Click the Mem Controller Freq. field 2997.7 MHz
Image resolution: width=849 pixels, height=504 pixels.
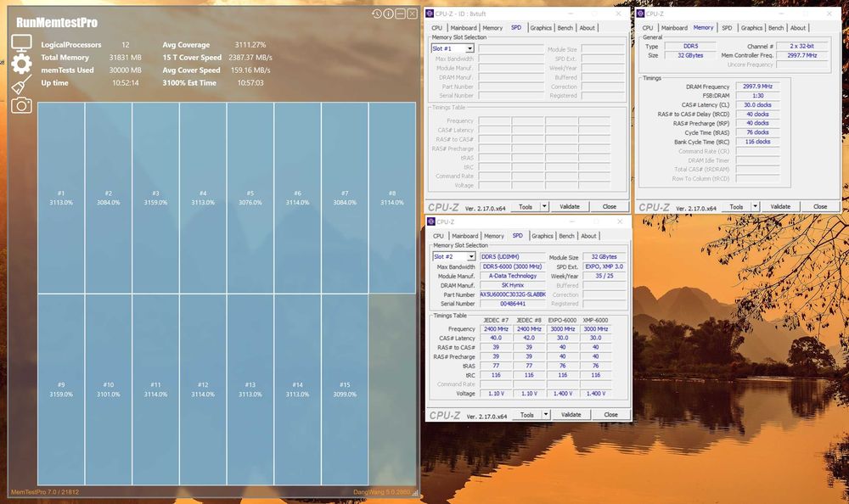point(802,55)
